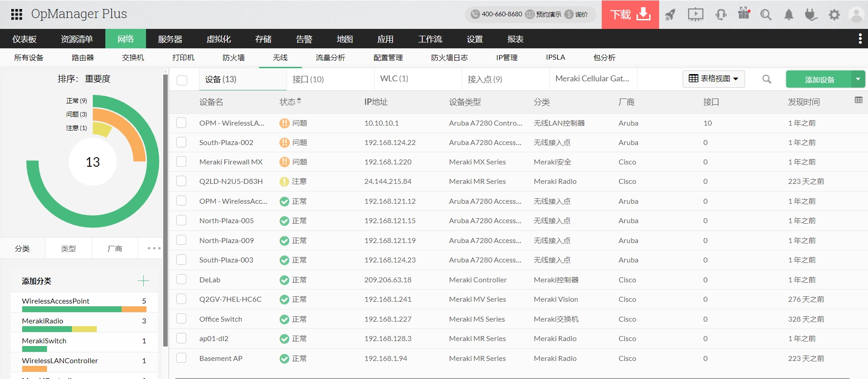Go to the 告警 alarms menu
This screenshot has height=379, width=868.
tap(304, 39)
